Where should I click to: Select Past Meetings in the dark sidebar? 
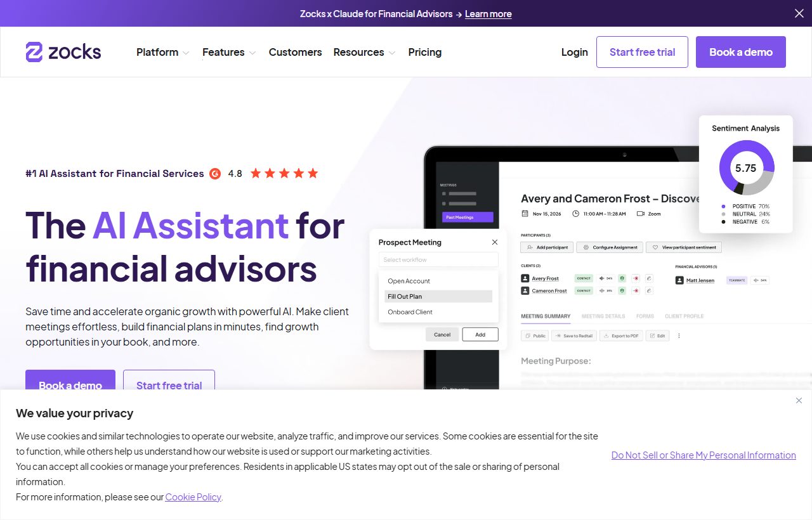[468, 217]
